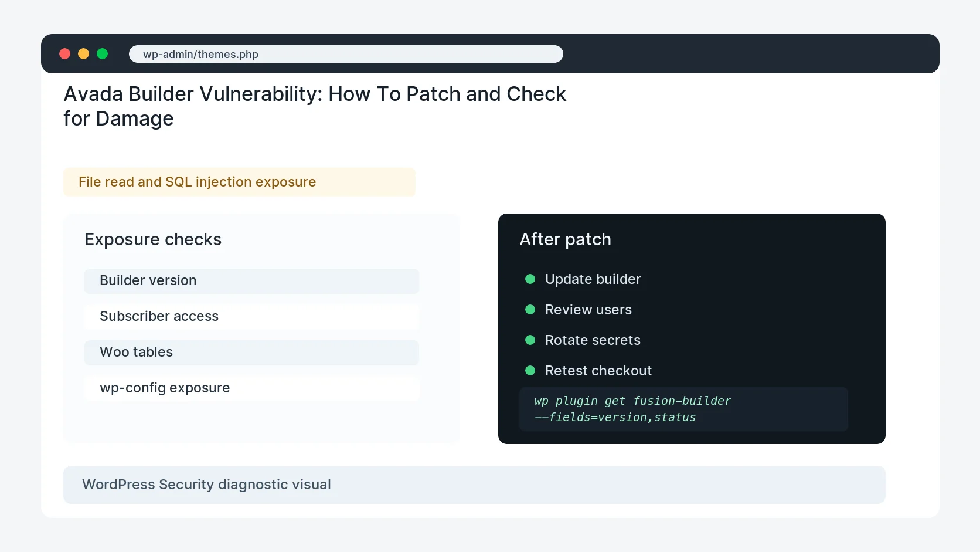This screenshot has width=980, height=552.
Task: Select the Woo tables row
Action: coord(251,353)
